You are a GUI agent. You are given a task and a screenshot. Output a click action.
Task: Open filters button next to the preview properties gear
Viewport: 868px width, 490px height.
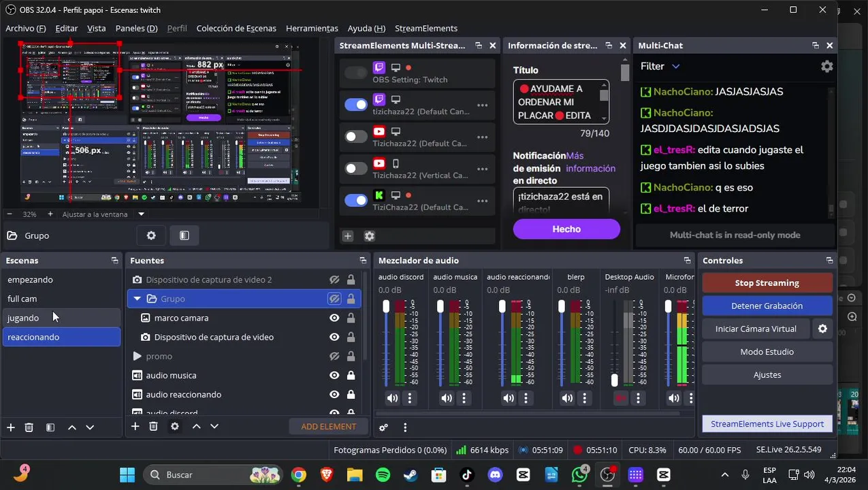[184, 235]
